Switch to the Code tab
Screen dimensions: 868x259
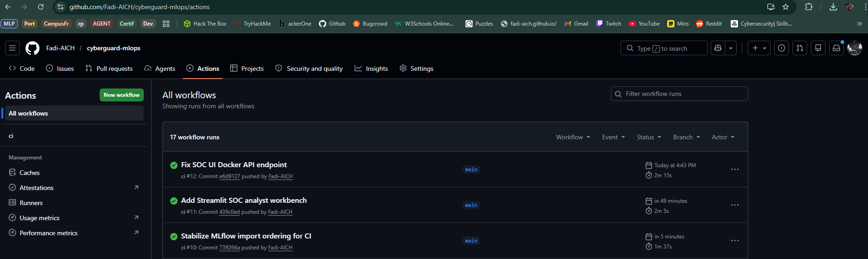click(x=22, y=69)
